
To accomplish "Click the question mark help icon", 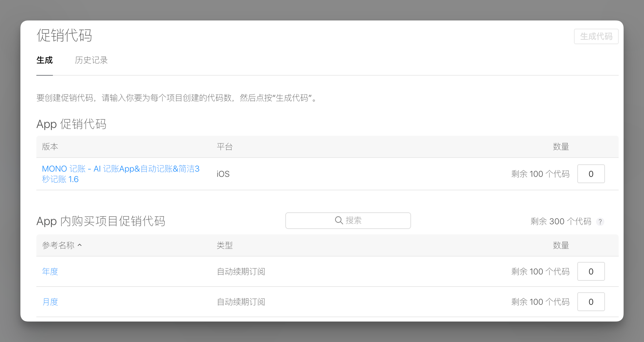I will coord(600,222).
